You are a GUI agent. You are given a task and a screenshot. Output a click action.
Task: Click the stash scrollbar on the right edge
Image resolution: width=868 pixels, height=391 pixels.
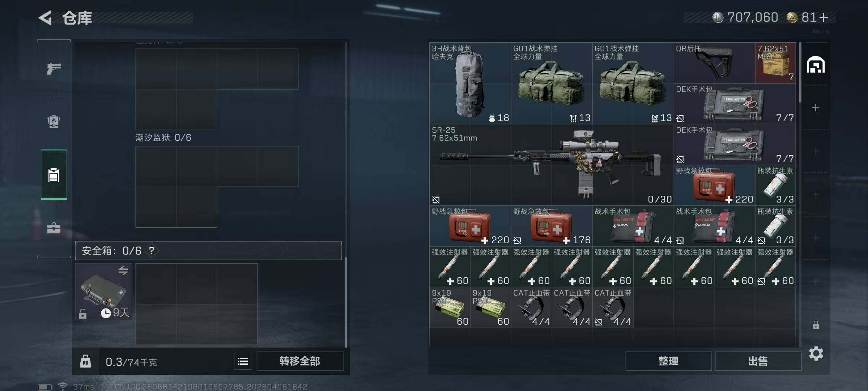pos(800,72)
